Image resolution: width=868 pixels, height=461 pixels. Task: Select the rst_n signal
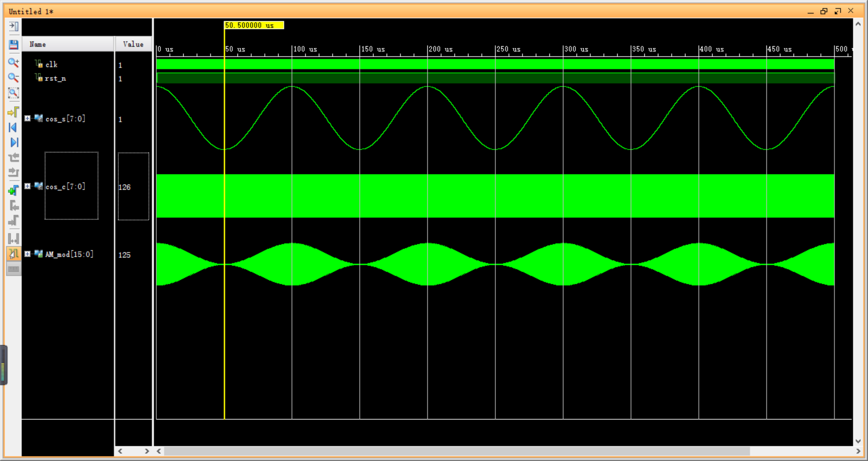click(55, 79)
